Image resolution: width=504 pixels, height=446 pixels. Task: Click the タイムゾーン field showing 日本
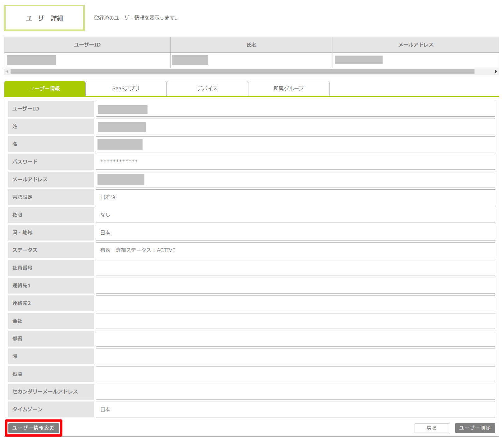(295, 409)
